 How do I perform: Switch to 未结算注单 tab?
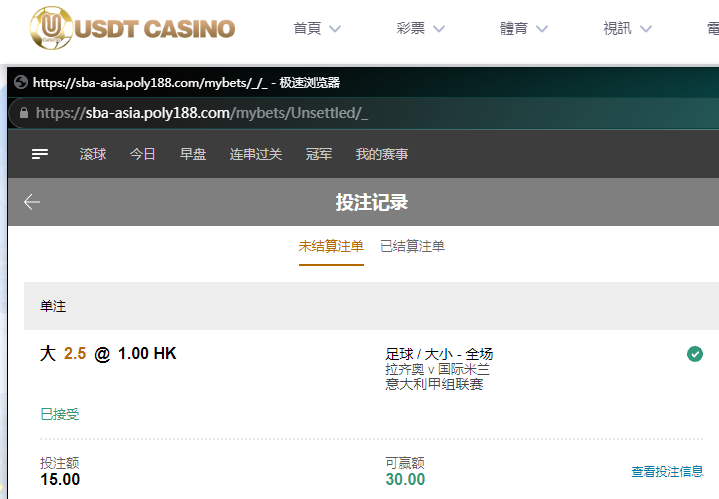click(331, 246)
